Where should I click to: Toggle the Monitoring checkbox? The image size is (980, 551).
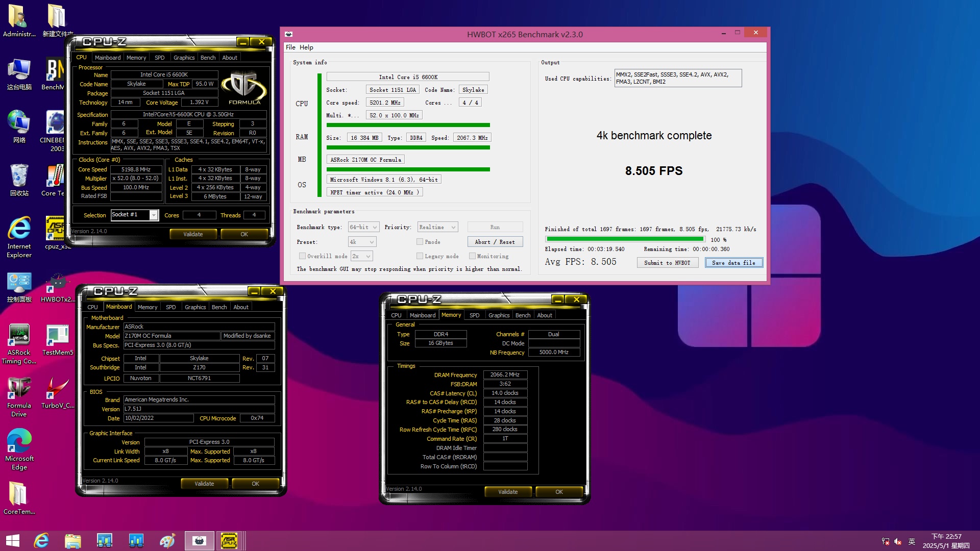tap(472, 256)
